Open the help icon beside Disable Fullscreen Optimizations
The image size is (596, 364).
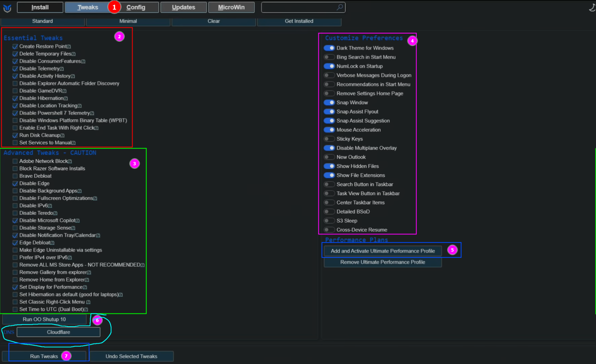coord(95,198)
